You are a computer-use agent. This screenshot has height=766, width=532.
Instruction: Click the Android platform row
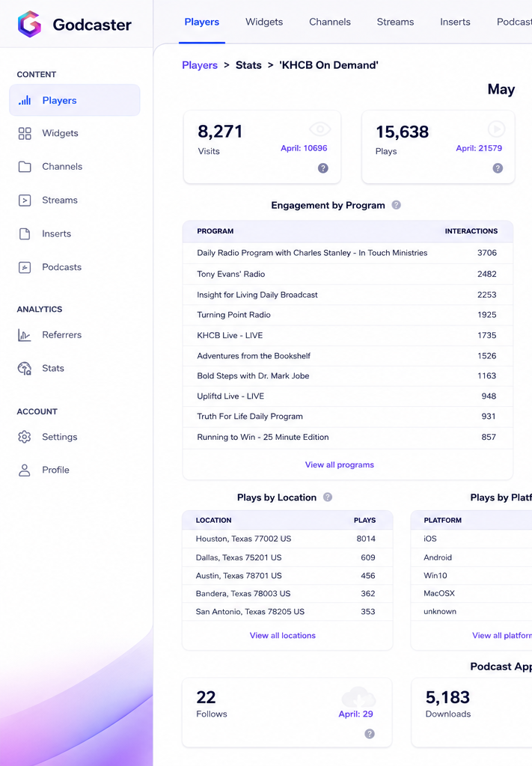[471, 557]
